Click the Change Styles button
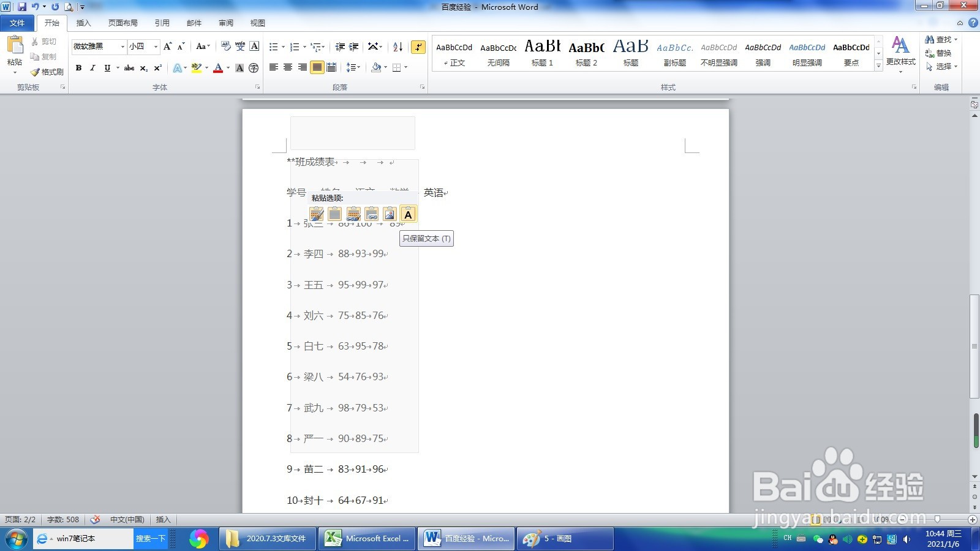Image resolution: width=980 pixels, height=551 pixels. click(x=900, y=54)
